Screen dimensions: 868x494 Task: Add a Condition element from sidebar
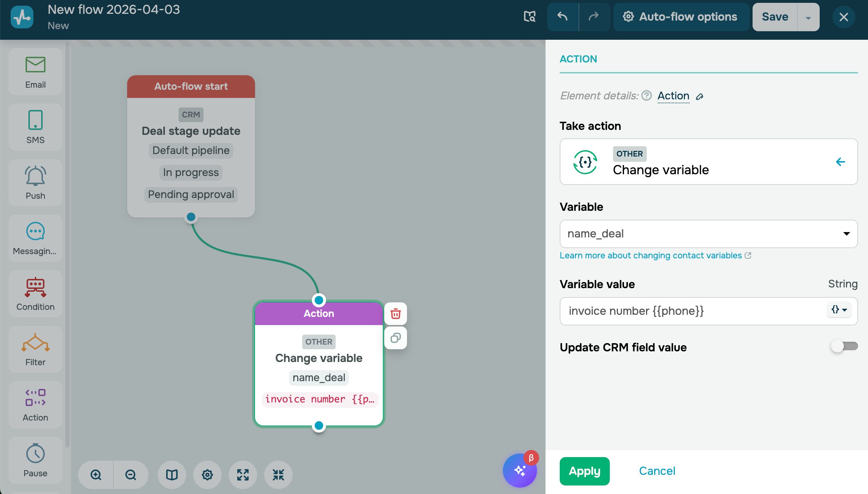pyautogui.click(x=35, y=294)
